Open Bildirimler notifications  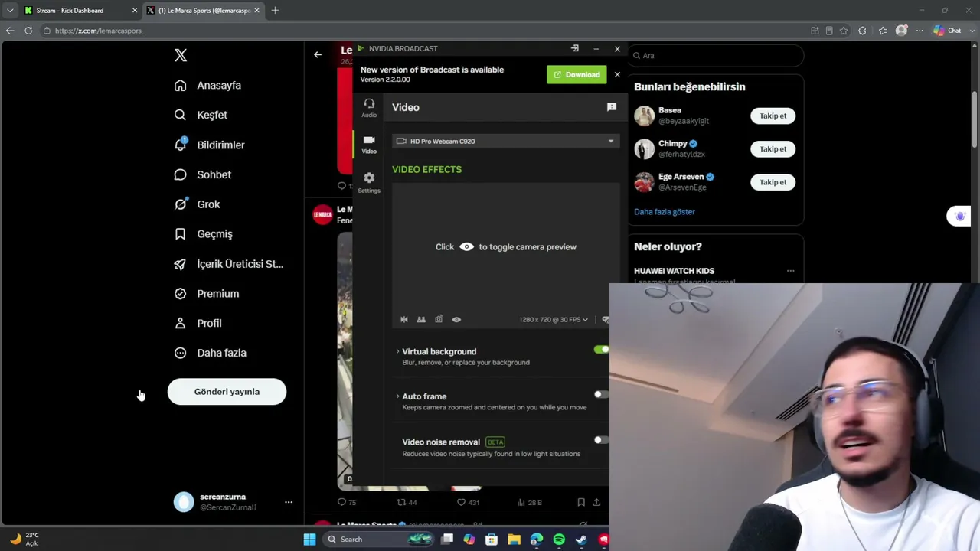click(209, 145)
